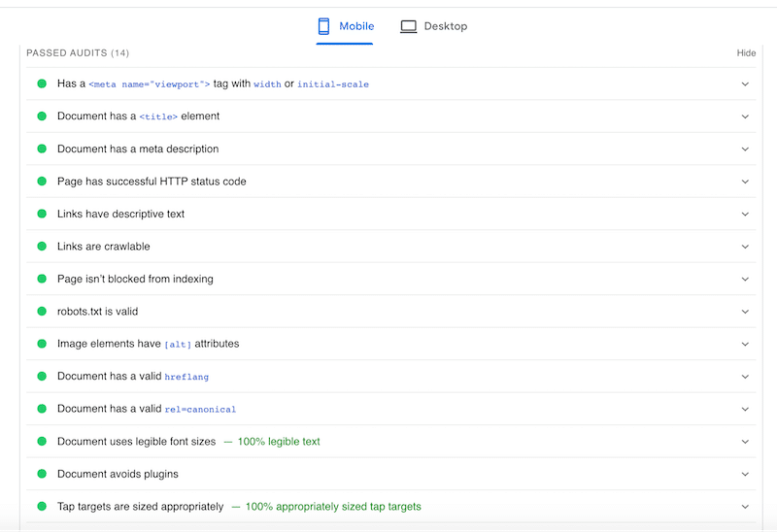Click green pass dot for legible font audit

coord(42,442)
